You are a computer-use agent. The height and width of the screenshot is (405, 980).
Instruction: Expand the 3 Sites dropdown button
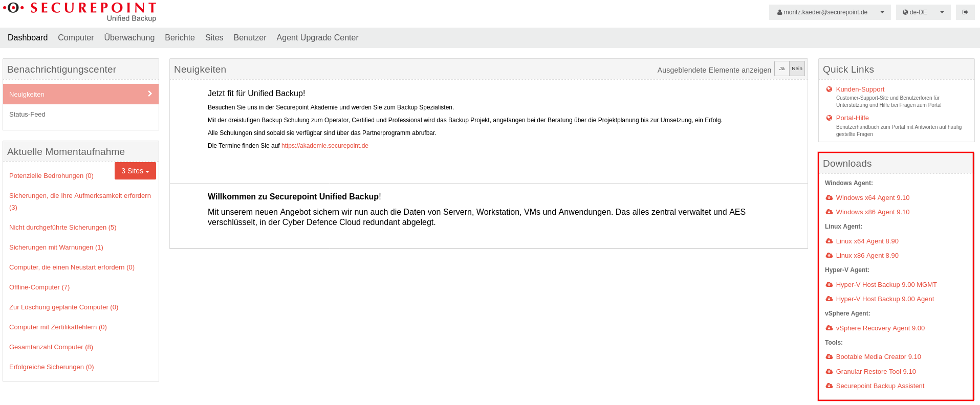coord(135,171)
